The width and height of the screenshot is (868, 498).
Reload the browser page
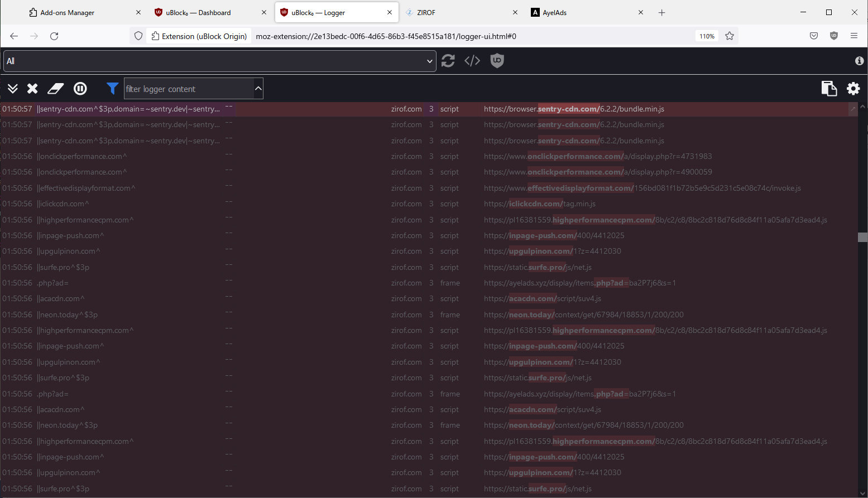54,36
